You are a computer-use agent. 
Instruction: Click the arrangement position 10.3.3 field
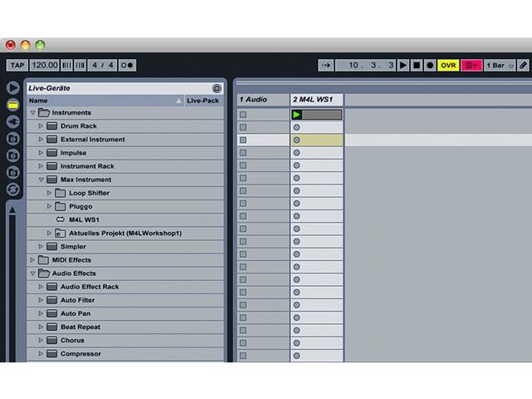365,65
